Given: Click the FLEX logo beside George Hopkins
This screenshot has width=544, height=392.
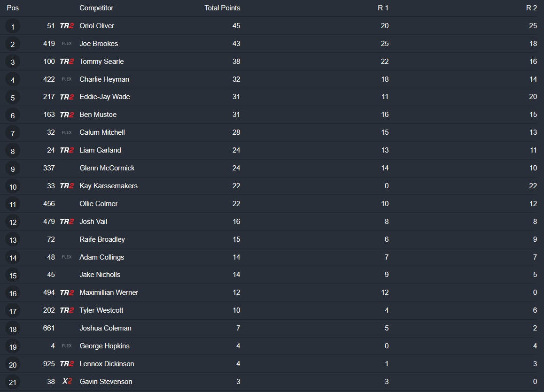Looking at the screenshot, I should point(67,346).
